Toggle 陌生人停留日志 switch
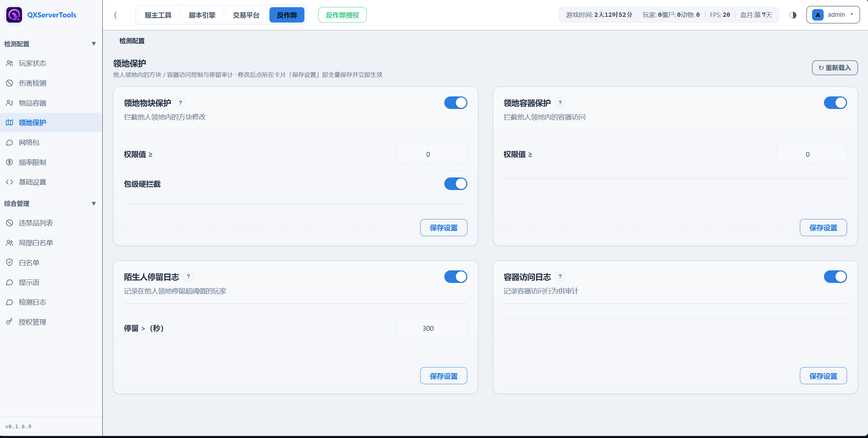 pos(455,277)
